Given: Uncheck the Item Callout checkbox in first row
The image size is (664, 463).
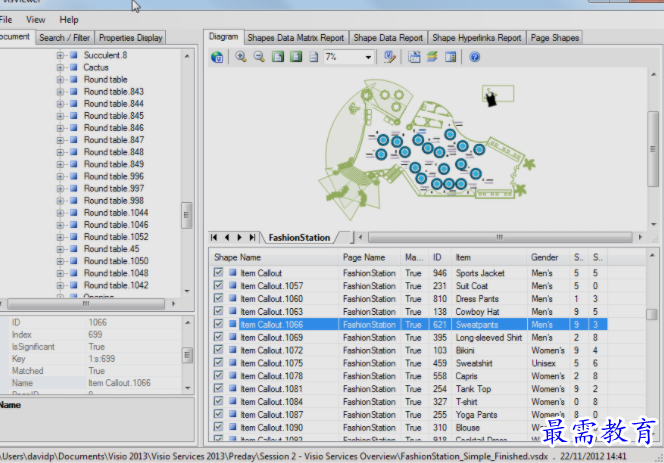Looking at the screenshot, I should [x=219, y=272].
